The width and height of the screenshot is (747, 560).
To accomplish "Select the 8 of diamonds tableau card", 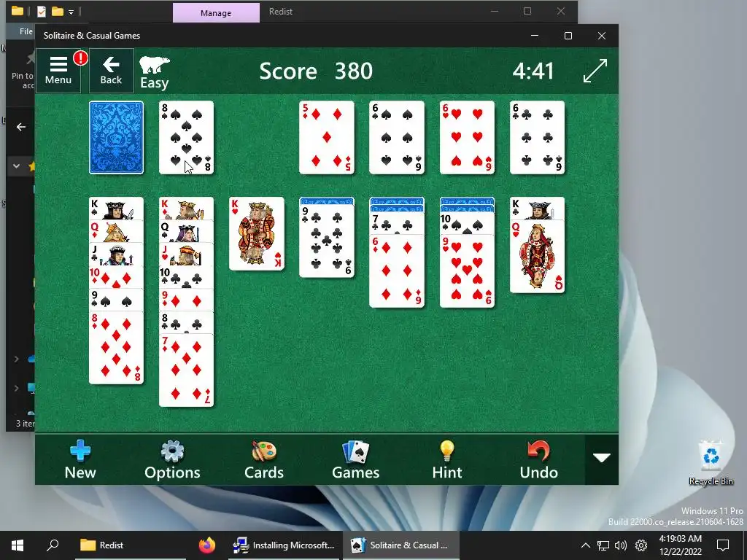I will (x=116, y=348).
